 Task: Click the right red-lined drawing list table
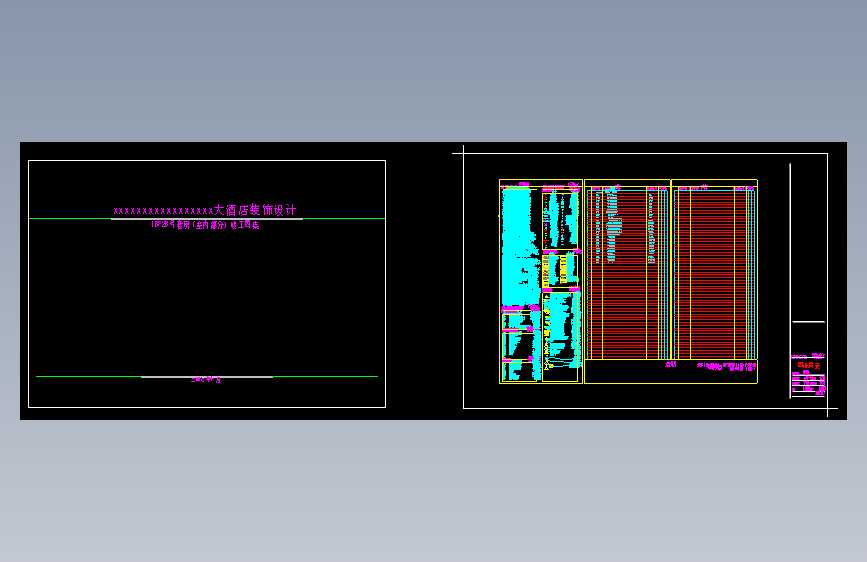point(714,273)
